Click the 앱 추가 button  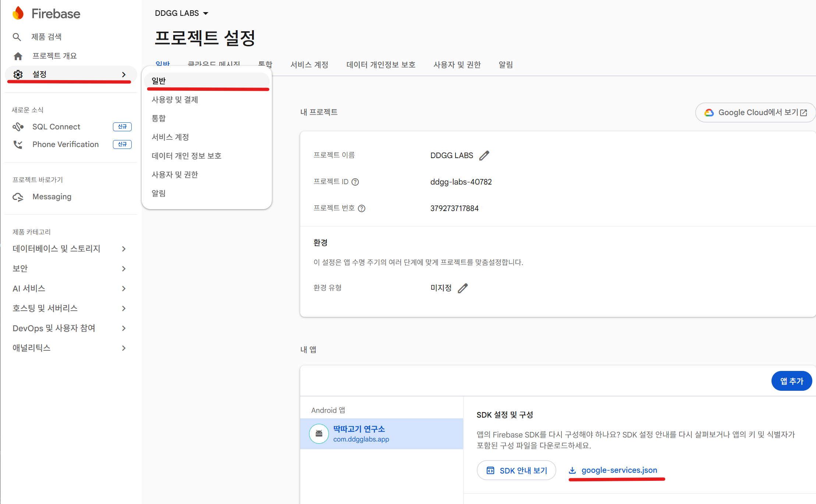(792, 381)
